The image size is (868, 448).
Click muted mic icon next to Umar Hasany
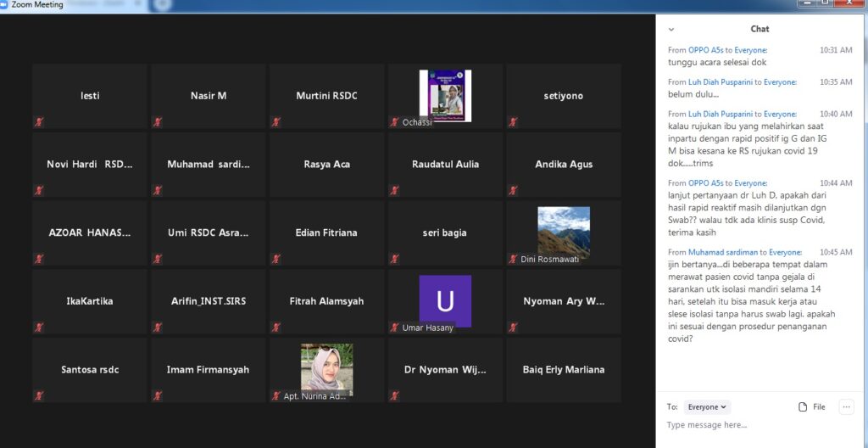(x=394, y=328)
